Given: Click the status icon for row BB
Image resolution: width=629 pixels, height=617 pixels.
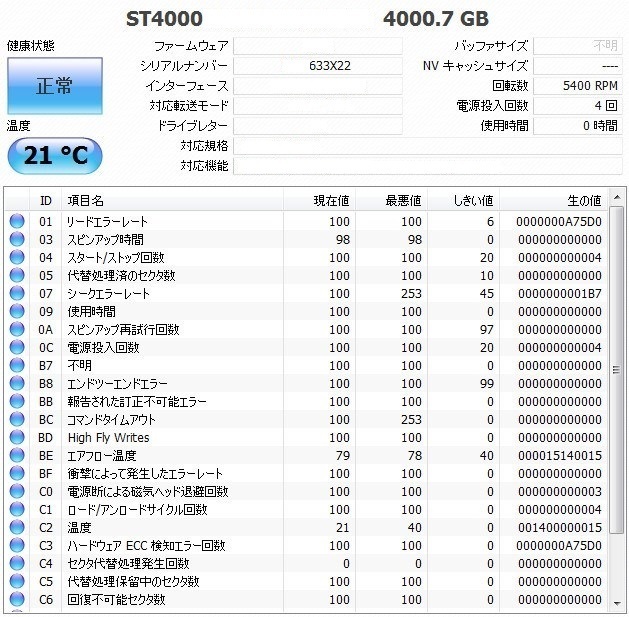Looking at the screenshot, I should click(17, 401).
